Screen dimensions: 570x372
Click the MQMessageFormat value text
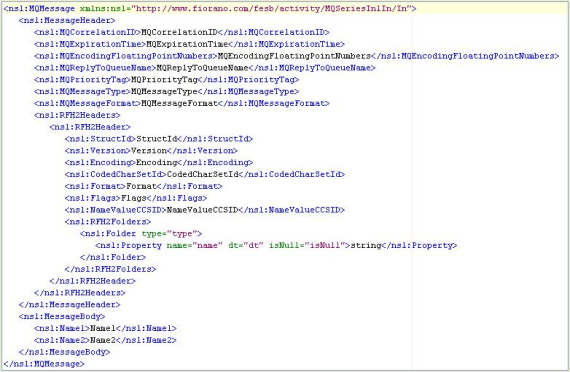coord(179,103)
